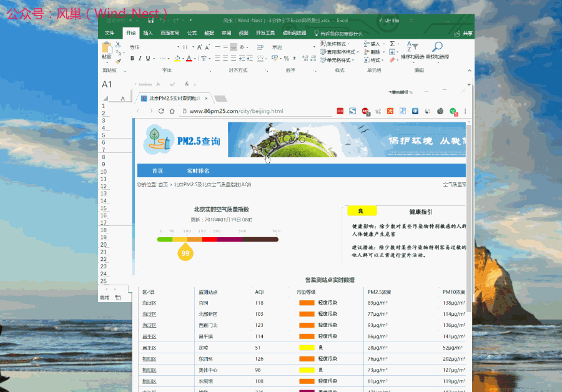Click the browser back arrow
The height and width of the screenshot is (392, 562).
[x=139, y=111]
